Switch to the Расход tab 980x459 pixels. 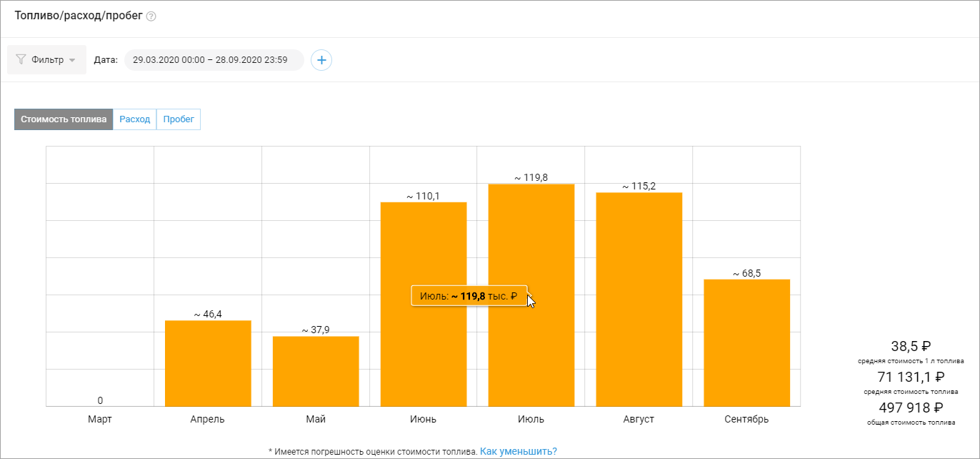point(135,119)
